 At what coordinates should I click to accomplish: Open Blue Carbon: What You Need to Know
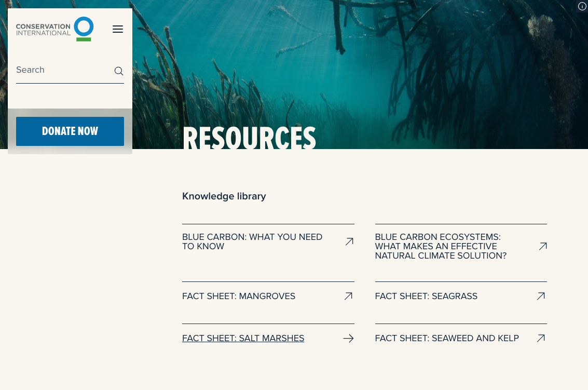click(x=252, y=241)
